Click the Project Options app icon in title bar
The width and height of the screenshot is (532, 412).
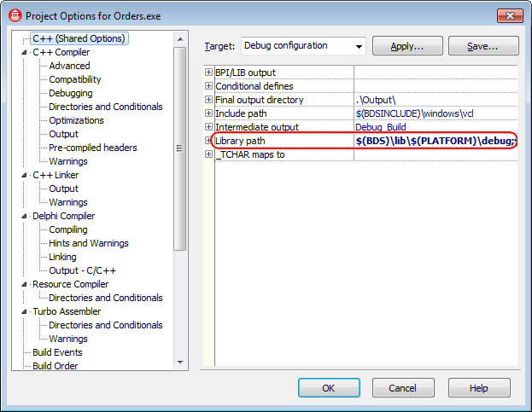pyautogui.click(x=15, y=15)
